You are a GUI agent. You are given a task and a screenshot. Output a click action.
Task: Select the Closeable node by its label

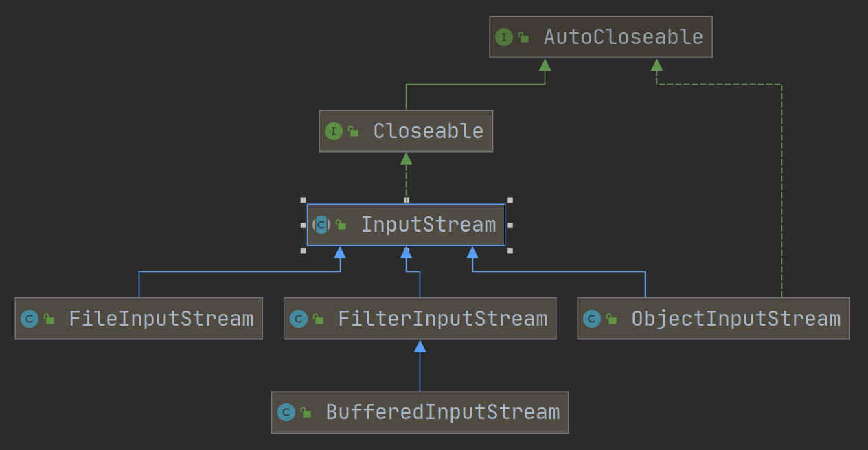[428, 131]
